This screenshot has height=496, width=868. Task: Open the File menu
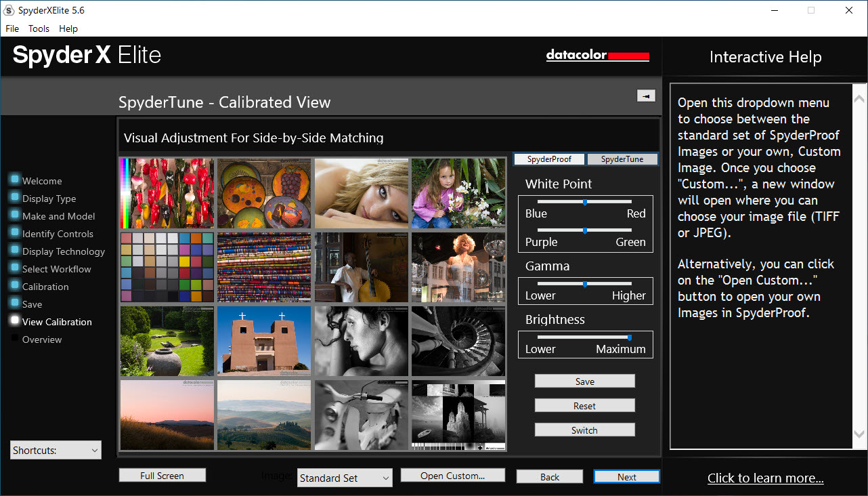coord(12,28)
